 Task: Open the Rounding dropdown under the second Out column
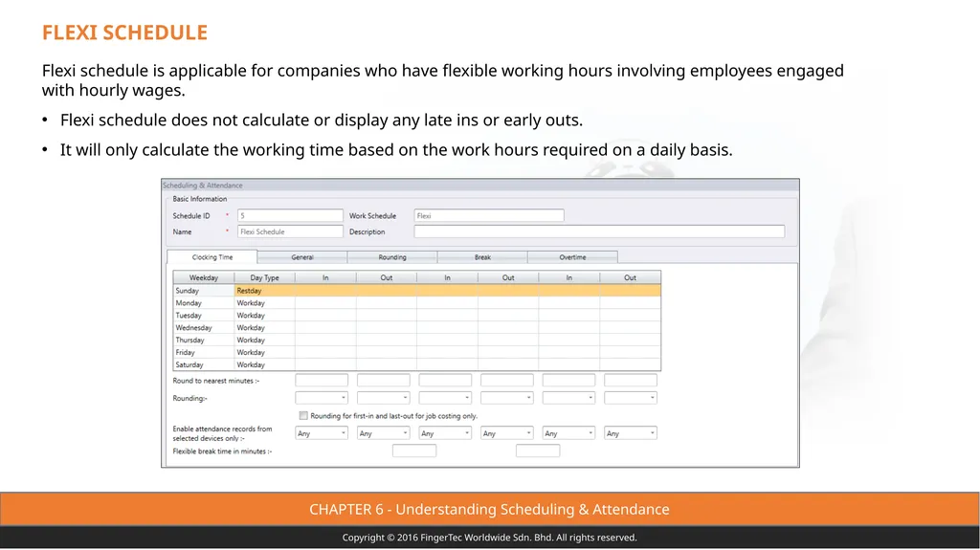pyautogui.click(x=507, y=398)
